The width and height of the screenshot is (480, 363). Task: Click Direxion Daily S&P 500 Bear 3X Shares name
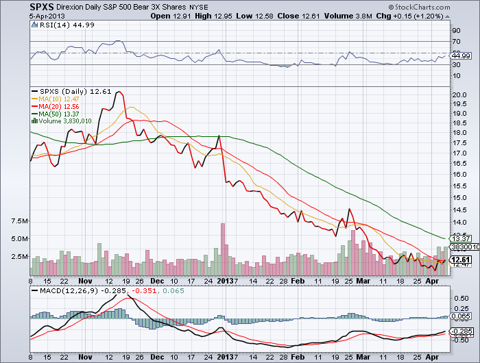point(121,7)
